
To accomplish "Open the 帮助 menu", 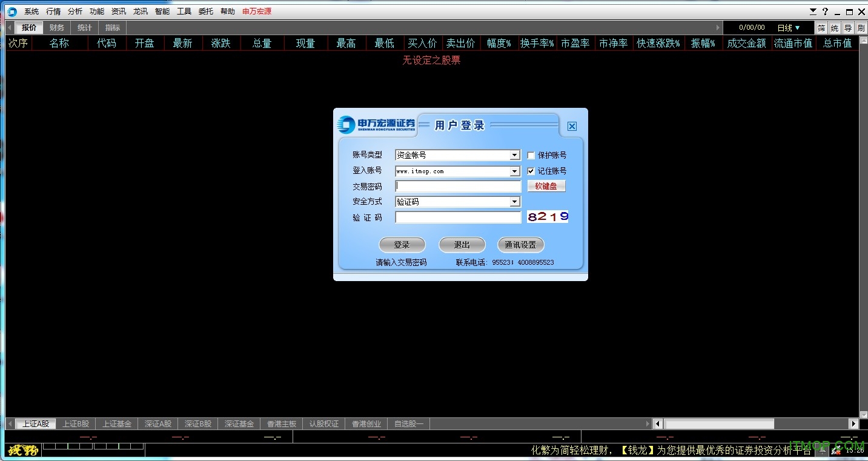I will pos(228,12).
